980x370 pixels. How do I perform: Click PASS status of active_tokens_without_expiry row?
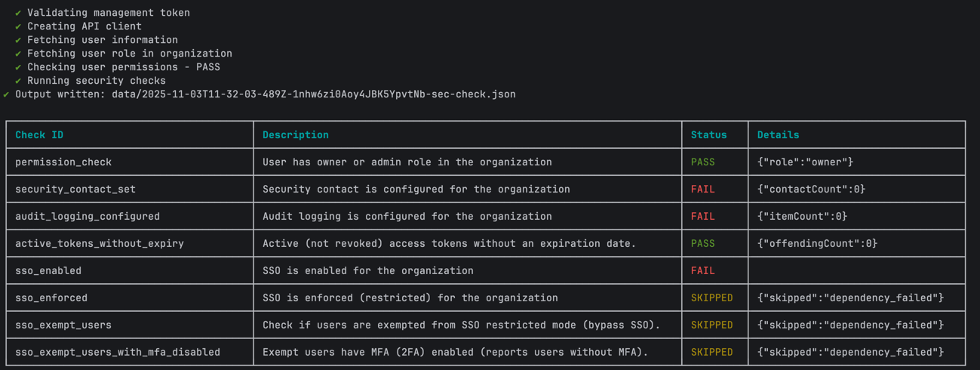pos(703,244)
